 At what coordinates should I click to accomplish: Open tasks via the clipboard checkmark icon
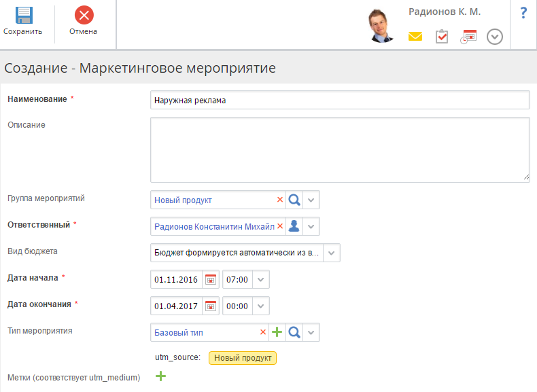tap(442, 37)
